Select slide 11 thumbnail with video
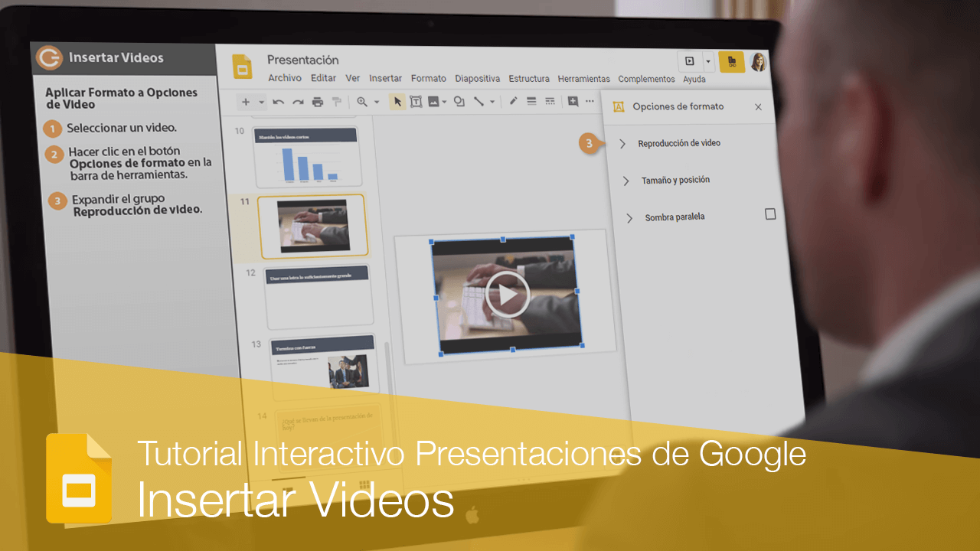The image size is (980, 551). point(313,227)
